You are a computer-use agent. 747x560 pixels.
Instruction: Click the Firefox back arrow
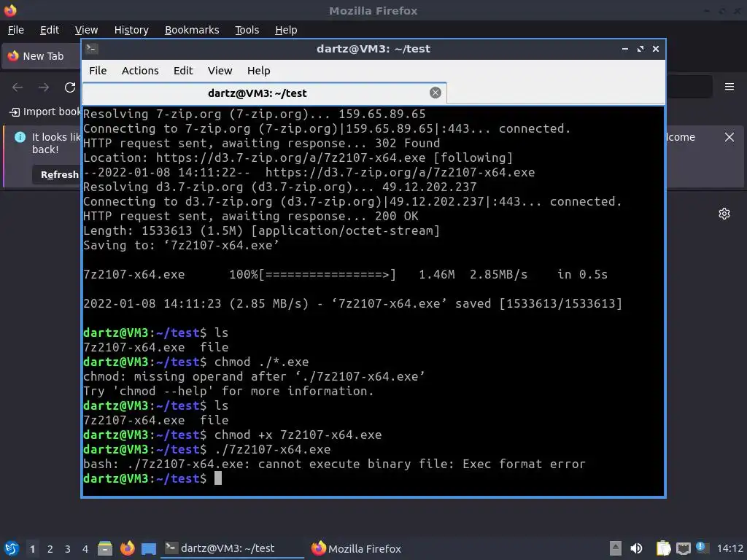(x=18, y=87)
